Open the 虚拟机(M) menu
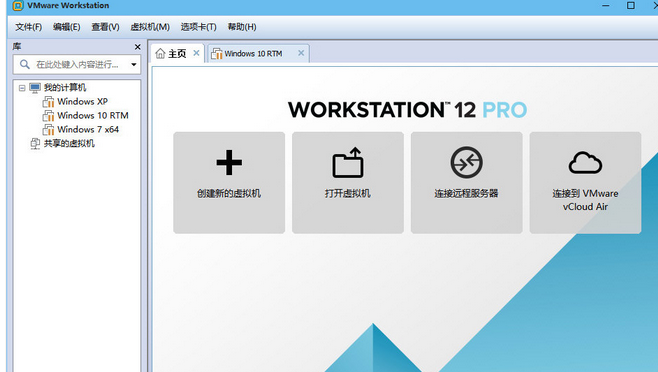Image resolution: width=658 pixels, height=372 pixels. click(150, 27)
